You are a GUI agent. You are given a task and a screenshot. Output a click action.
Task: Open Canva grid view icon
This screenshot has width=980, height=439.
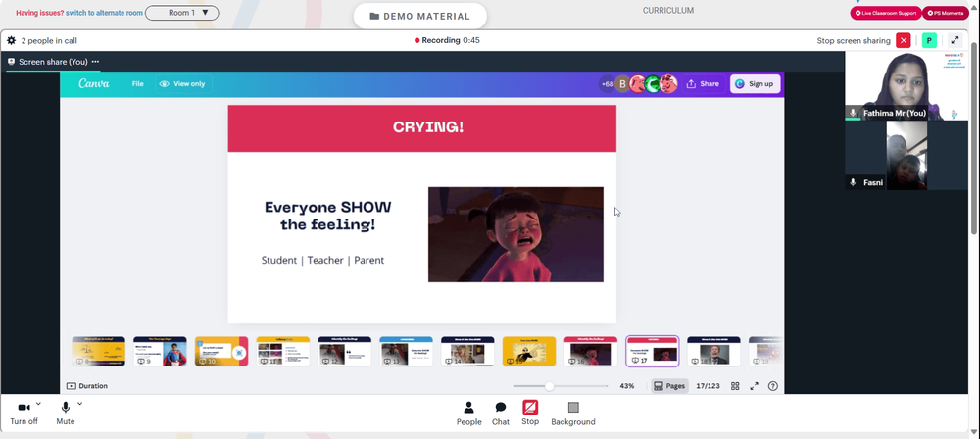click(735, 386)
